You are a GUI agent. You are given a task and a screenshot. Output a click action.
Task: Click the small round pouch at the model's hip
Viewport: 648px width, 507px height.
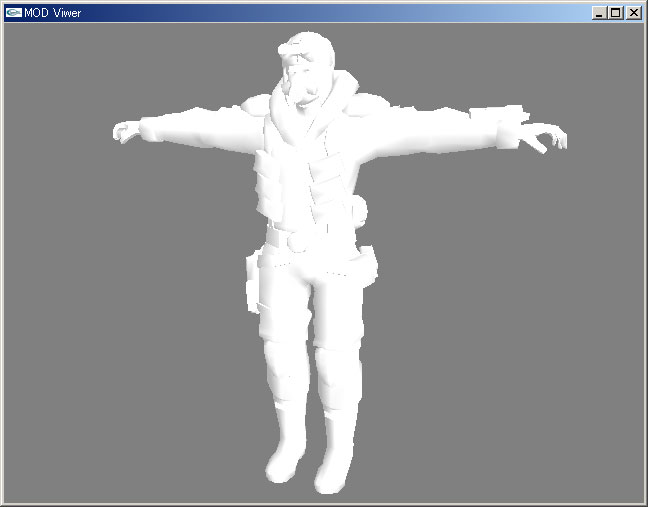358,212
